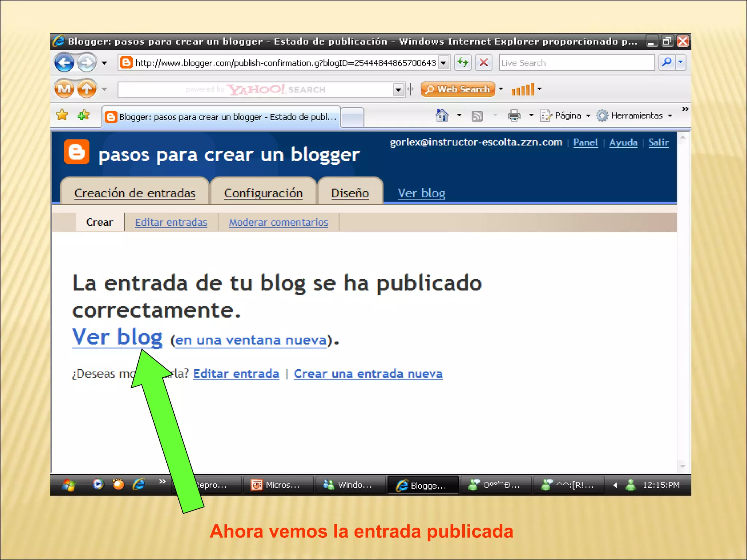Image resolution: width=747 pixels, height=560 pixels.
Task: Click the Add to Favorites icon
Action: pyautogui.click(x=84, y=115)
